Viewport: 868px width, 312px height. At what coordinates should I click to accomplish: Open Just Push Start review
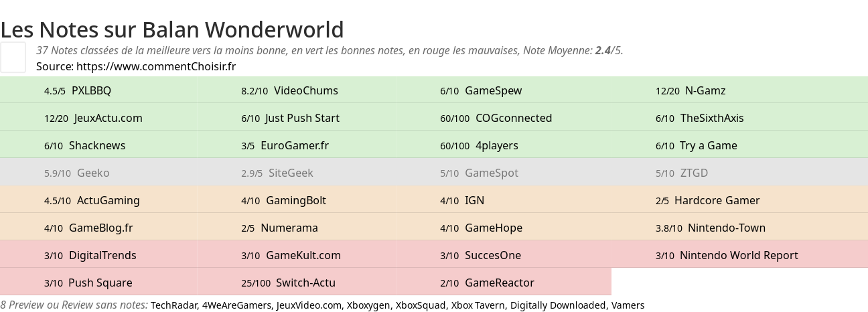297,118
